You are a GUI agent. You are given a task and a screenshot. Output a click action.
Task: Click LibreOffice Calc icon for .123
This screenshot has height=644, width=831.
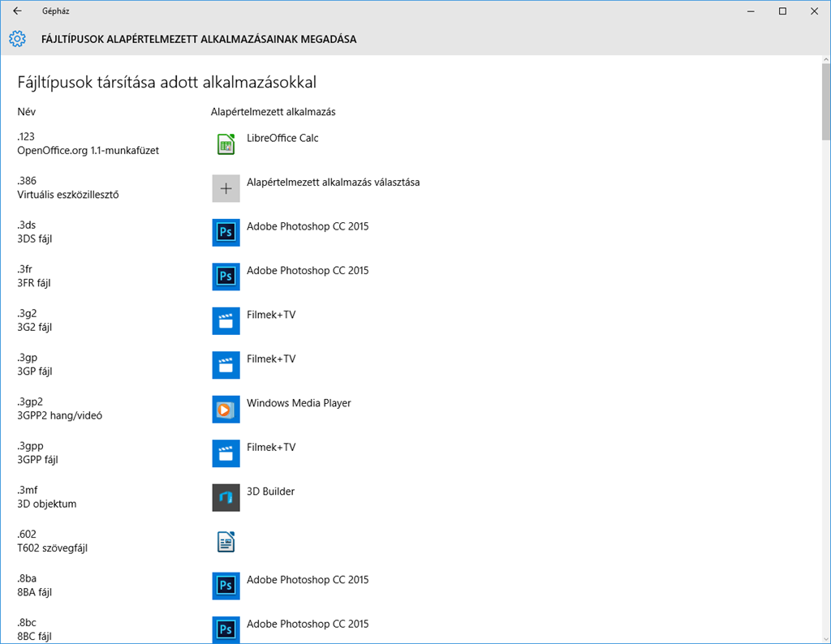click(x=226, y=144)
